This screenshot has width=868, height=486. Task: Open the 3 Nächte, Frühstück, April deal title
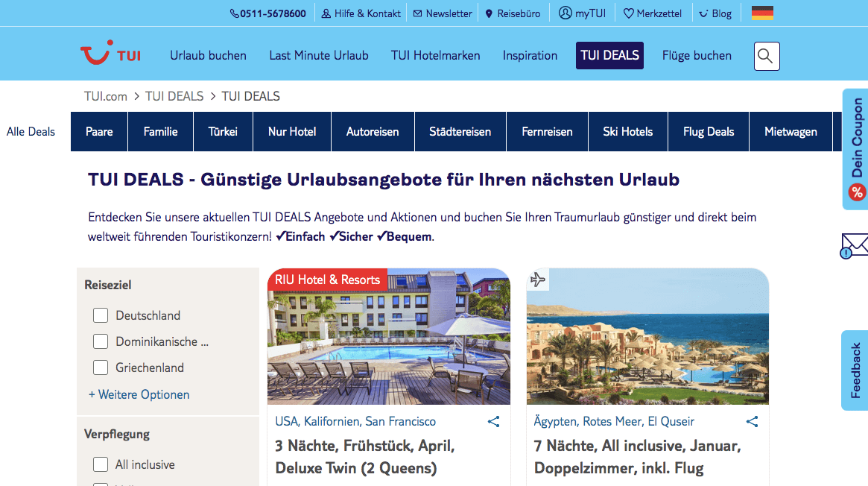click(x=365, y=457)
